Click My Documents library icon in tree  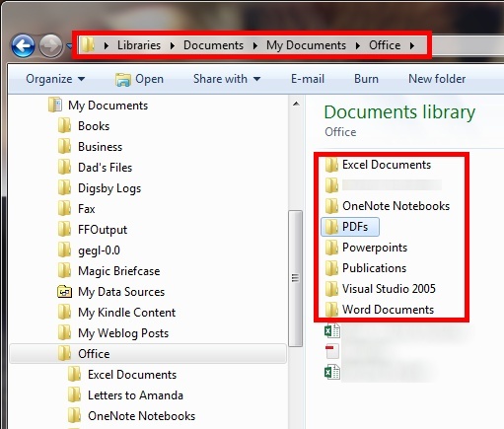(x=55, y=105)
